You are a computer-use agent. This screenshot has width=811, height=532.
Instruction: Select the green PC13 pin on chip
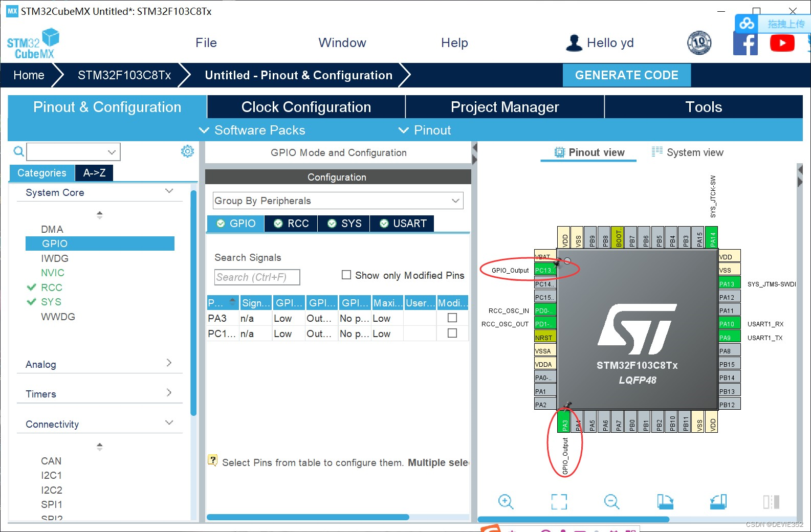[545, 270]
